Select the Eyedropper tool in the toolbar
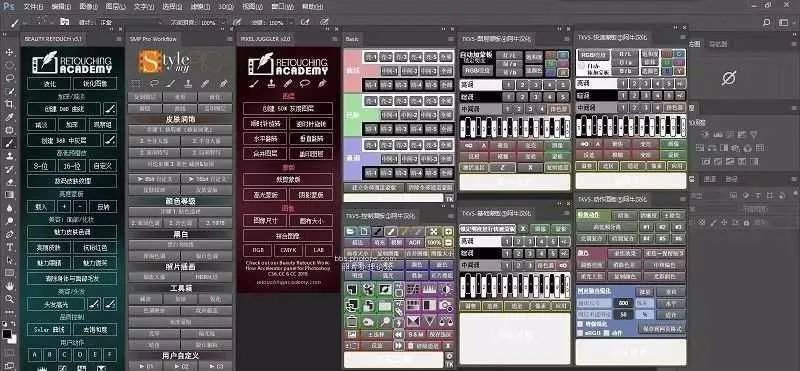This screenshot has width=800, height=371. click(9, 117)
